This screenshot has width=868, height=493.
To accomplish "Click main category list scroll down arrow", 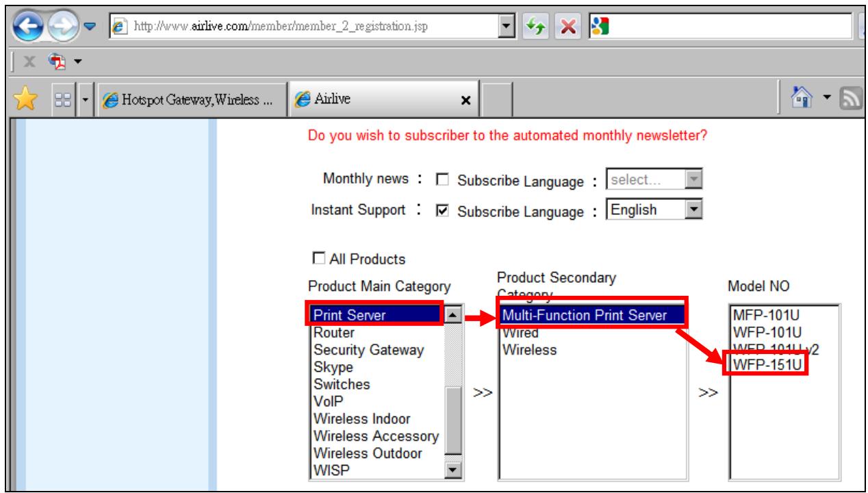I will [452, 470].
